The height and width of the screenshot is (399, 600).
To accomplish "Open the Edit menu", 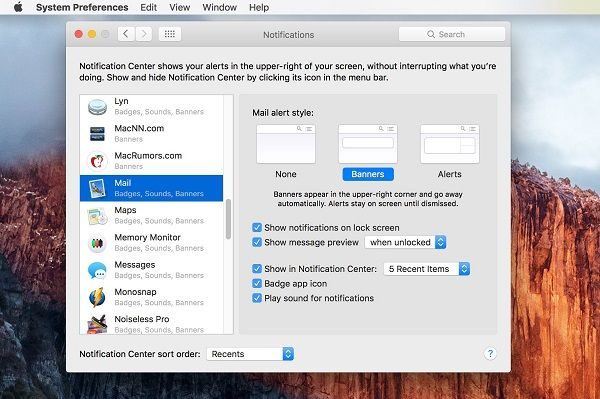I will coord(148,7).
